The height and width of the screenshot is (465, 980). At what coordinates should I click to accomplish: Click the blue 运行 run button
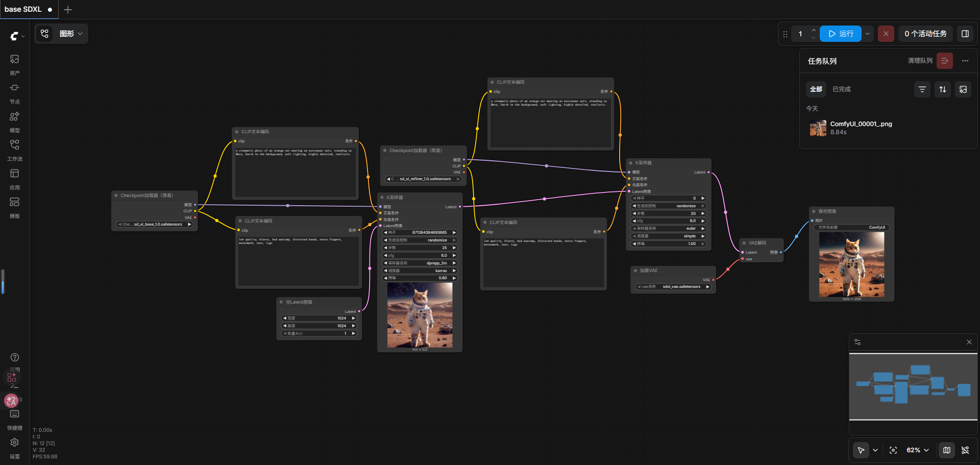click(841, 34)
